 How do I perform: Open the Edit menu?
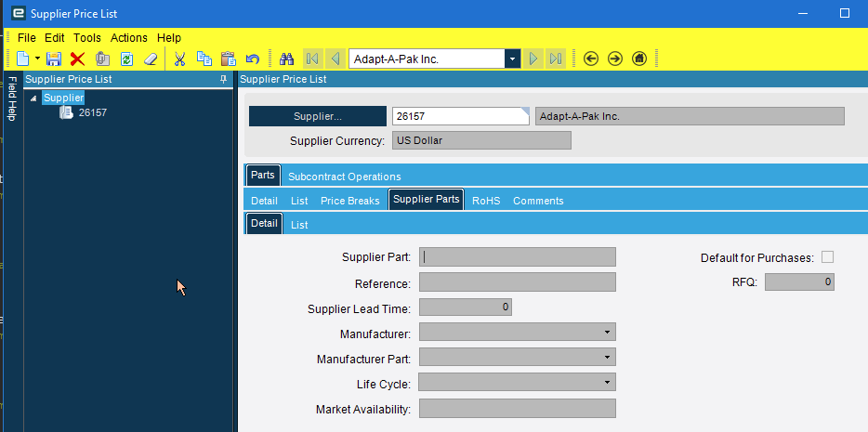(55, 37)
